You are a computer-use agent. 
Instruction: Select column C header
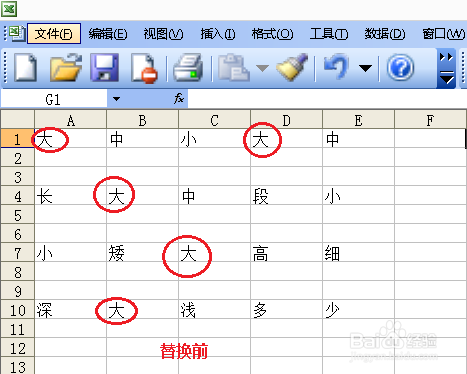point(214,120)
